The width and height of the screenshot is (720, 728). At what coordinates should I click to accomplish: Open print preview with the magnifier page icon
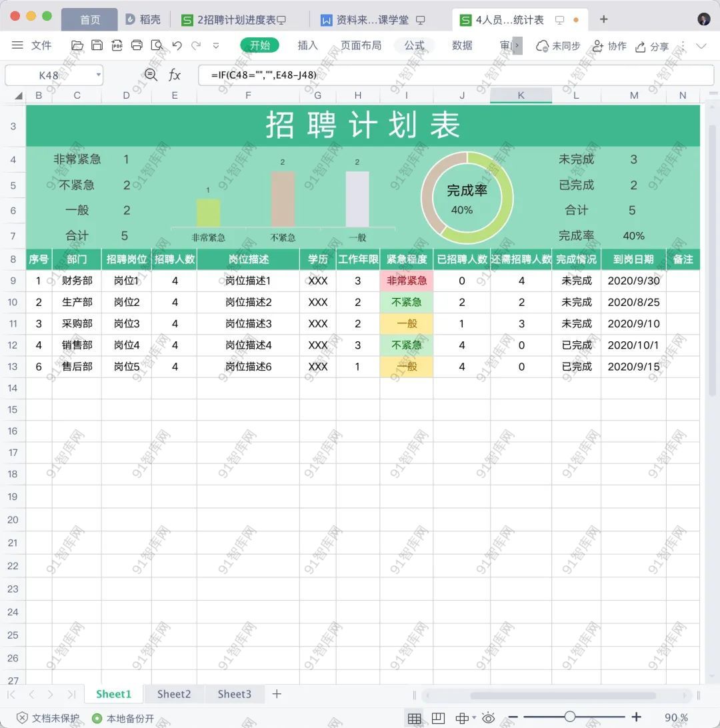[x=157, y=45]
